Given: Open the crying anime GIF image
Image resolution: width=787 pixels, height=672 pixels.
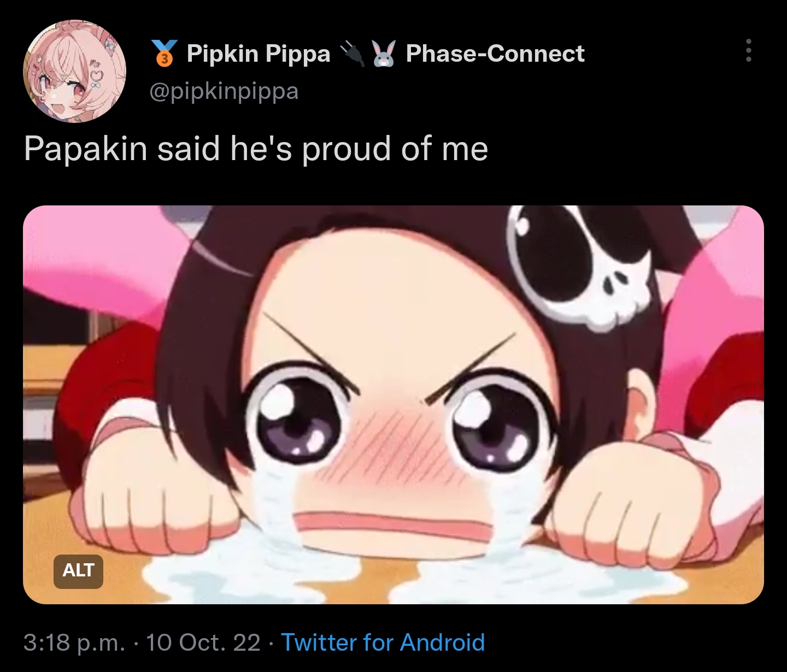Looking at the screenshot, I should point(393,405).
